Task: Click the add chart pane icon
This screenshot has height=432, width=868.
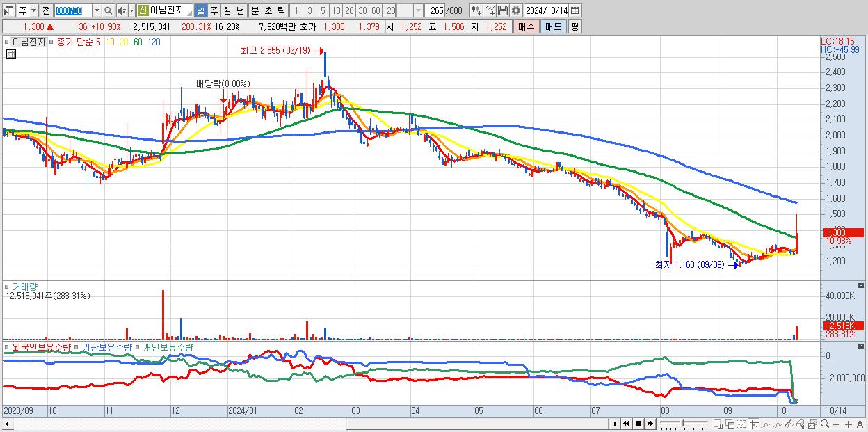Action: point(718,424)
